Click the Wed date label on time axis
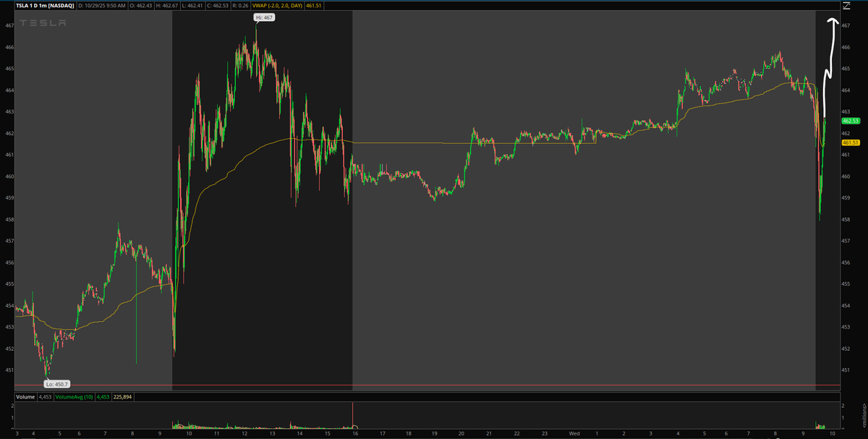868x439 pixels. (x=574, y=434)
